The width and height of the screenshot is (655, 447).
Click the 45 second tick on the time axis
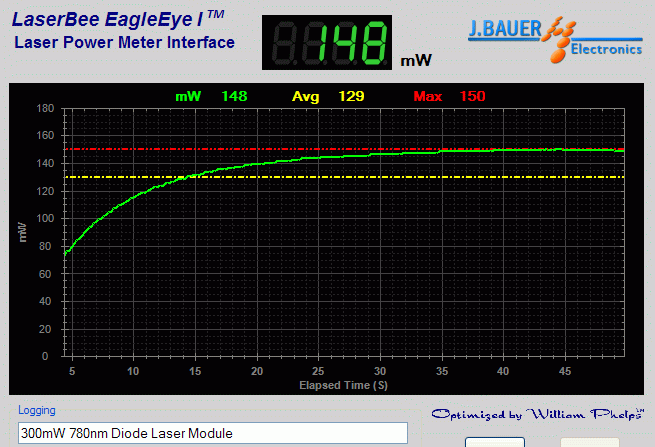(565, 371)
